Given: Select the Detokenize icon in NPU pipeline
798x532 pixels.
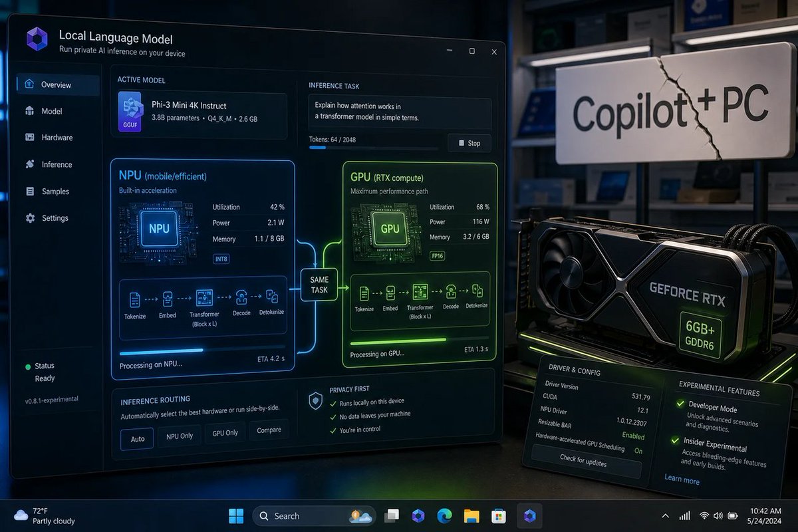Looking at the screenshot, I should [x=272, y=297].
